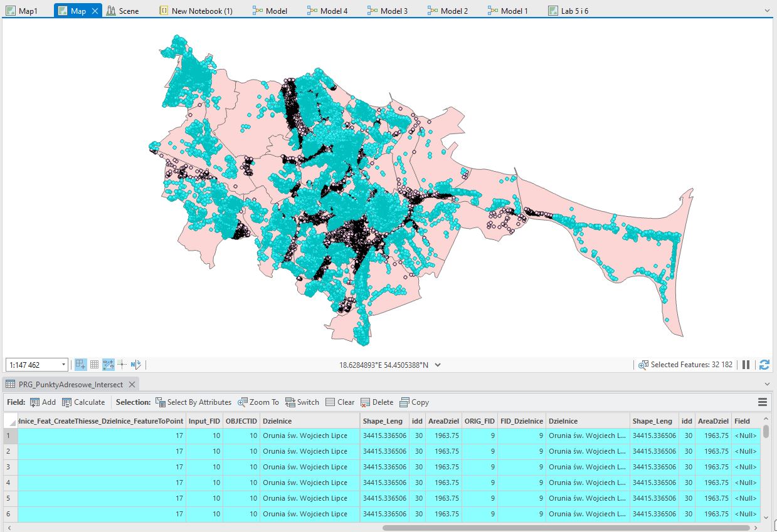Click the Calculate field icon
777x532 pixels.
click(67, 402)
